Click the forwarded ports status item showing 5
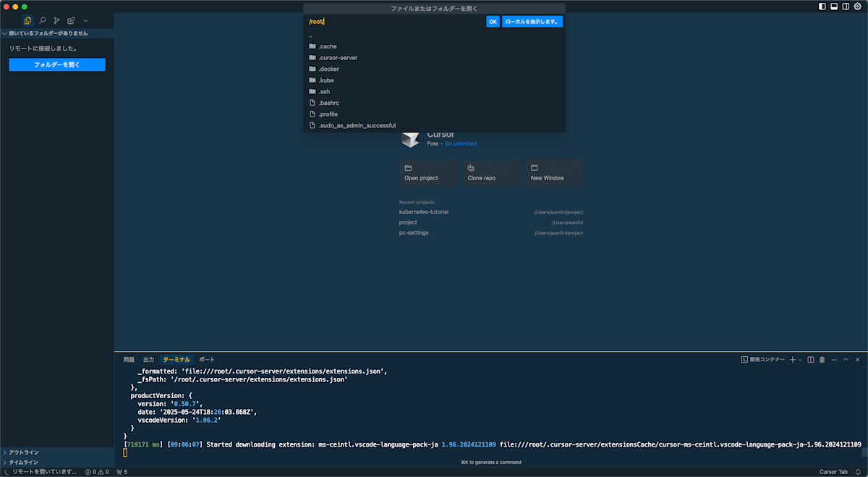 point(122,472)
